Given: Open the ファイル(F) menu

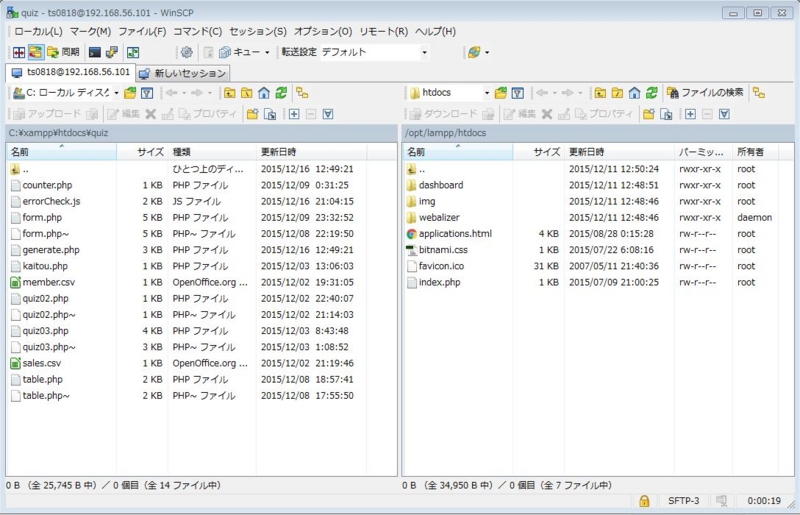Looking at the screenshot, I should pyautogui.click(x=142, y=32).
